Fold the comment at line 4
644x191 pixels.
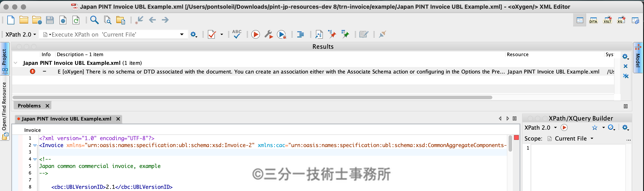(x=35, y=159)
